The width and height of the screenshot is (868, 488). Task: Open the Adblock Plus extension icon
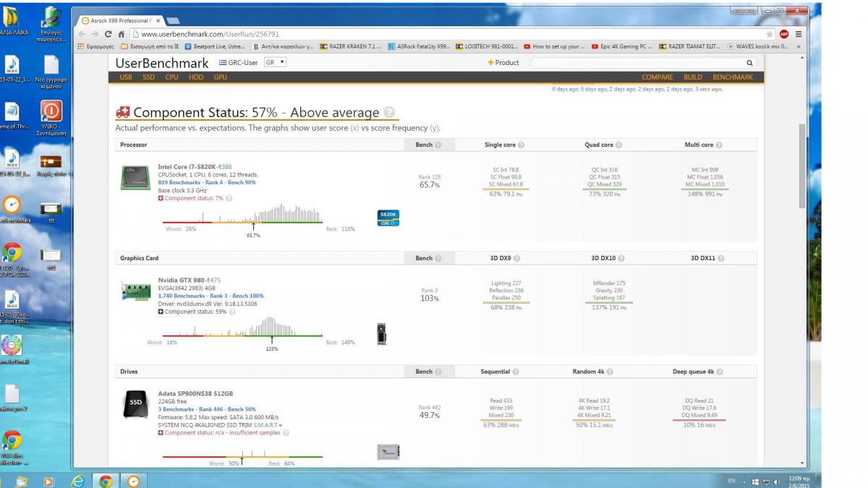pos(784,34)
